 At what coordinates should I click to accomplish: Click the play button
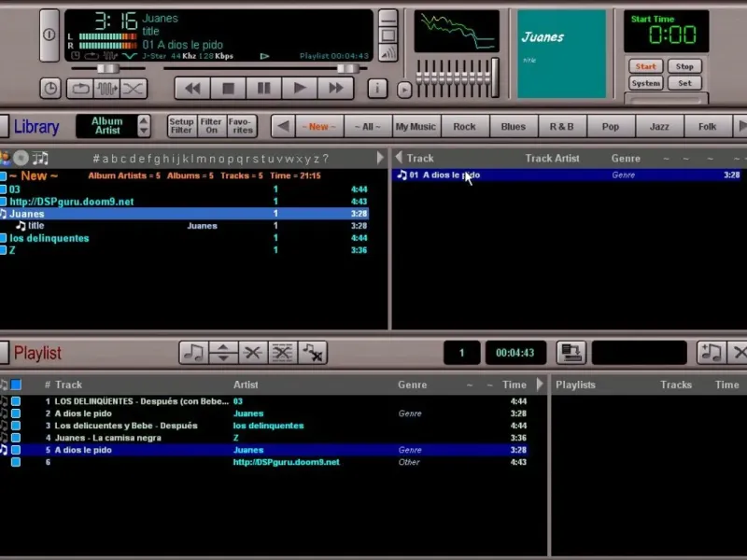(x=300, y=88)
